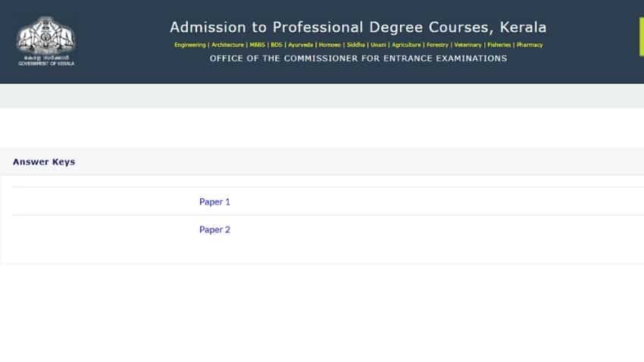Click the Office of the Commissioner subtitle text
The image size is (644, 362).
point(358,58)
